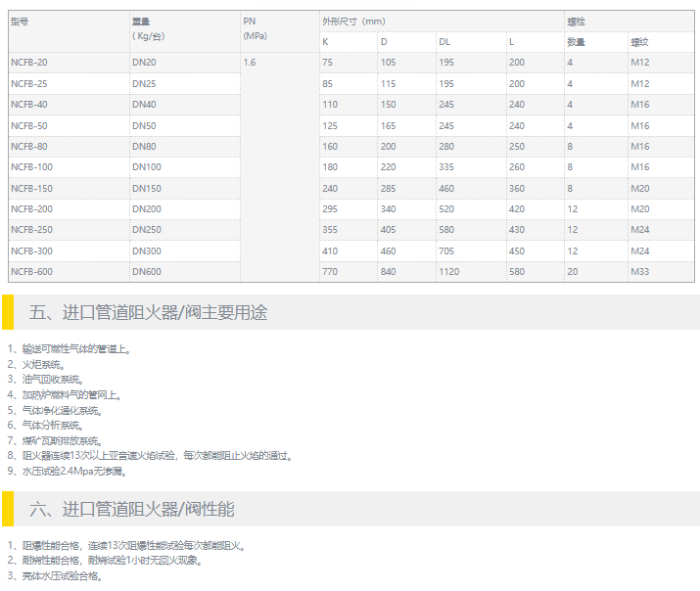The image size is (700, 591).
Task: Click heading 六、进口管道阻火器/阀性能
Action: [x=132, y=510]
